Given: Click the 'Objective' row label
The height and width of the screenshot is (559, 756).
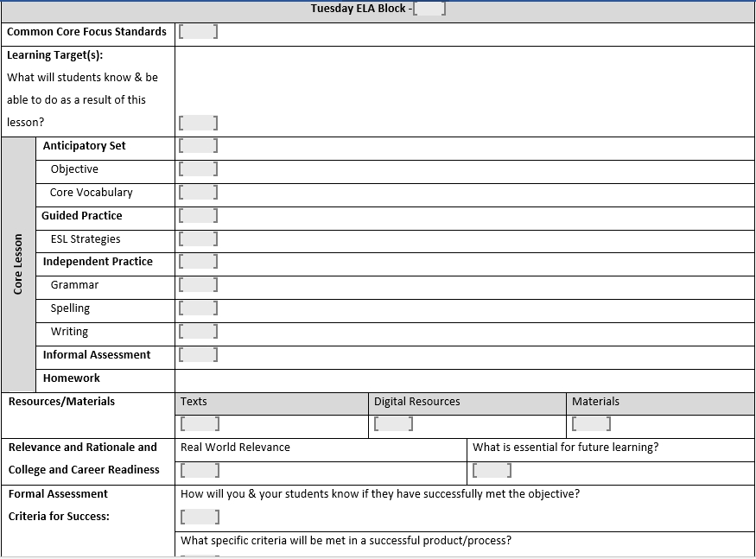Looking at the screenshot, I should click(74, 168).
